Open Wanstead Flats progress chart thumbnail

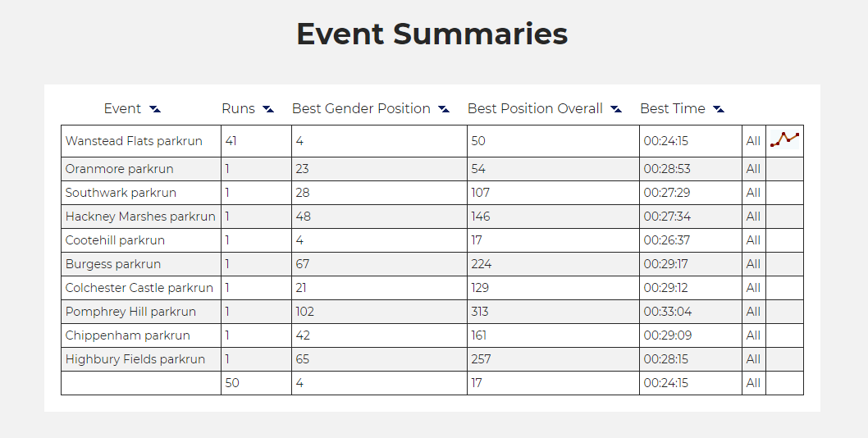tap(784, 140)
